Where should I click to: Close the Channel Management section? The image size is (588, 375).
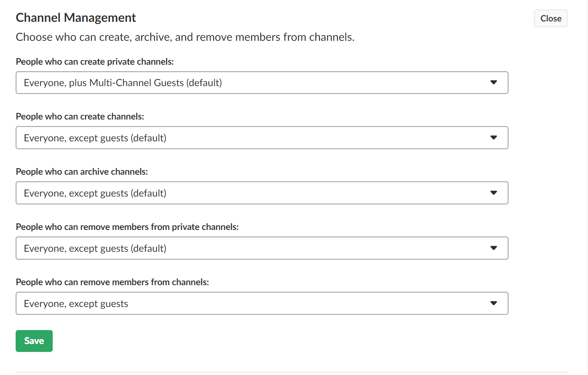click(551, 19)
